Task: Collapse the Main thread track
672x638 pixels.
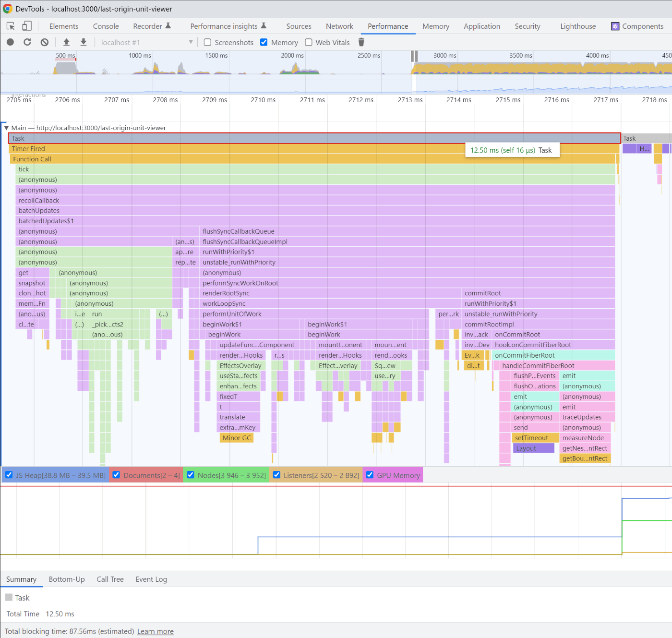Action: (6, 128)
